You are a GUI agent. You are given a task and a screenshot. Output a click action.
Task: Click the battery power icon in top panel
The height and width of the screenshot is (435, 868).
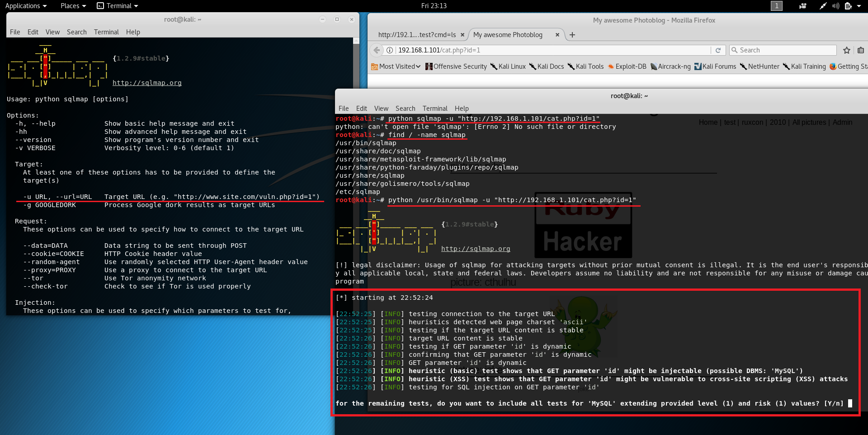point(848,6)
